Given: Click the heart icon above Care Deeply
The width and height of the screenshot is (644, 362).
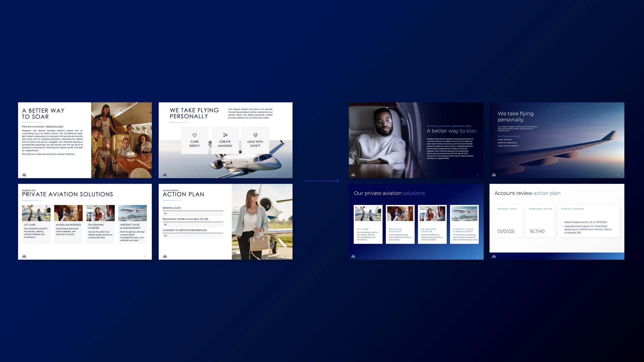Looking at the screenshot, I should (194, 135).
